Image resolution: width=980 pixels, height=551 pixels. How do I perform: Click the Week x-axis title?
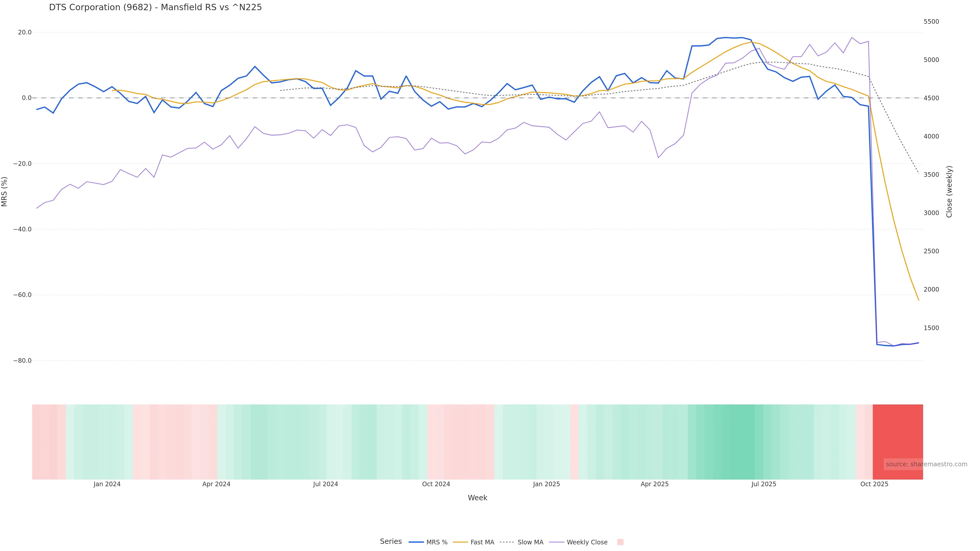pos(477,498)
